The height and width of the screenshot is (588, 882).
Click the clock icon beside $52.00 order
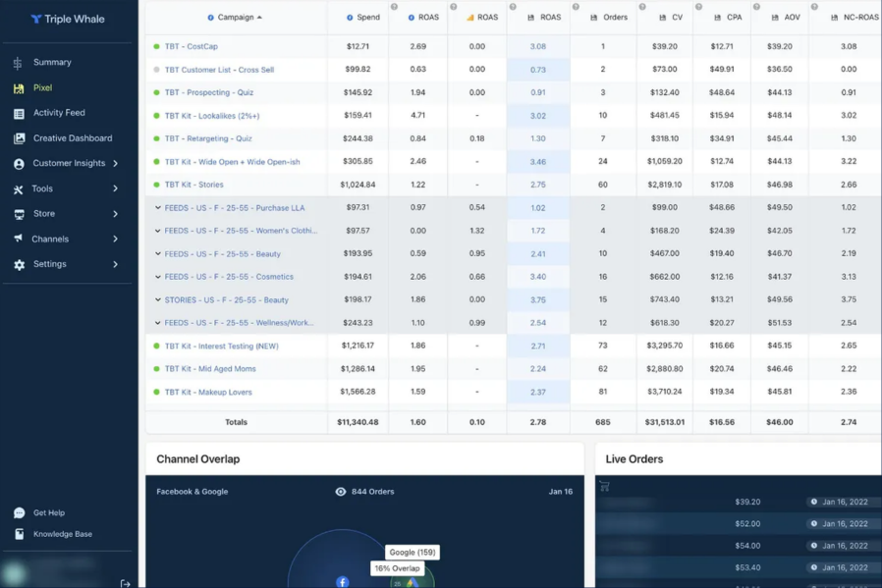tap(814, 524)
